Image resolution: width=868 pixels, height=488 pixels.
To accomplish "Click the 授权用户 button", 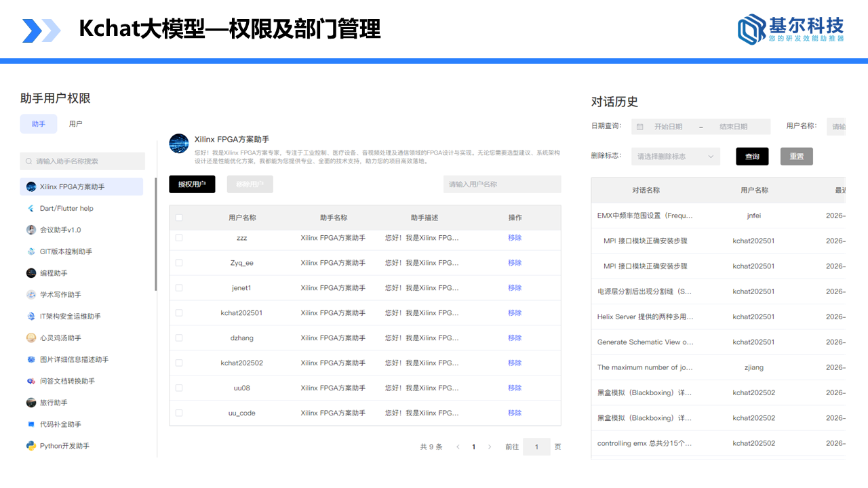I will [x=192, y=184].
